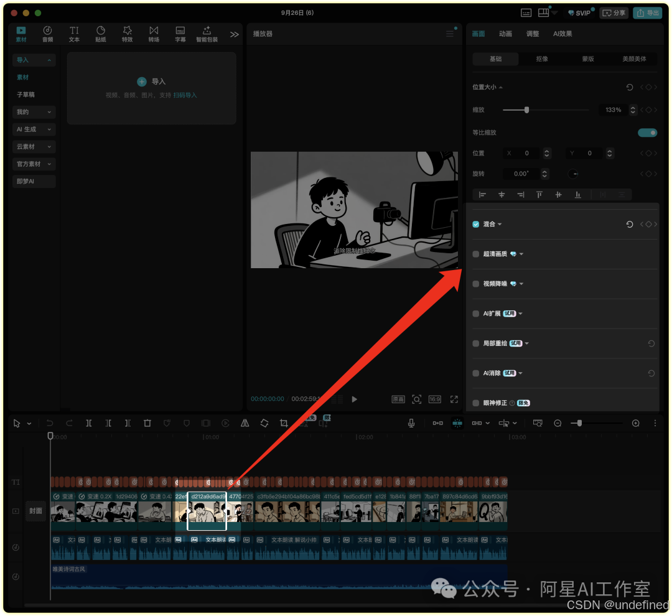Open the keyboard shortcuts icon in title bar
Viewport: 672px width, 616px height.
click(526, 13)
